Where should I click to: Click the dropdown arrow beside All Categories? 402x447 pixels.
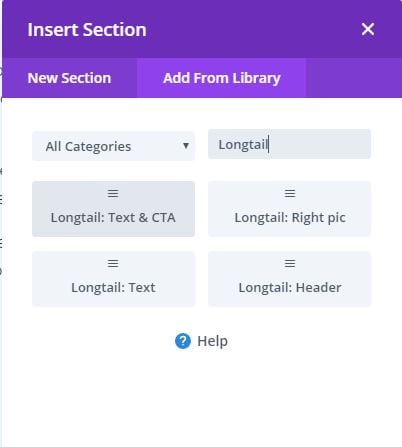tap(186, 146)
